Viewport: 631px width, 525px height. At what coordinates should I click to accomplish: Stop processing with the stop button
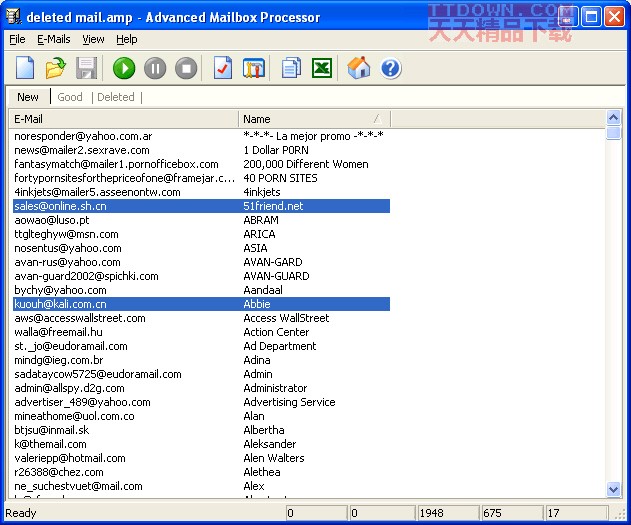tap(186, 68)
